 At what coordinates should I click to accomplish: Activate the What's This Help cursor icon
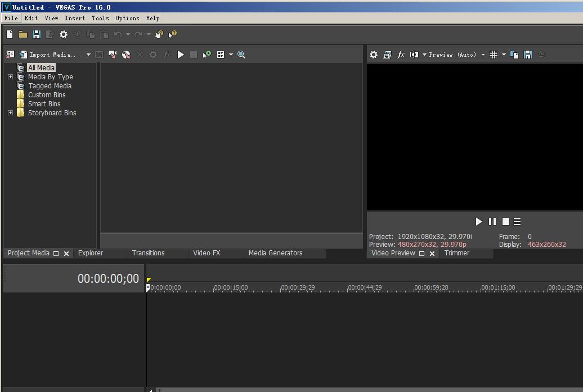[173, 34]
